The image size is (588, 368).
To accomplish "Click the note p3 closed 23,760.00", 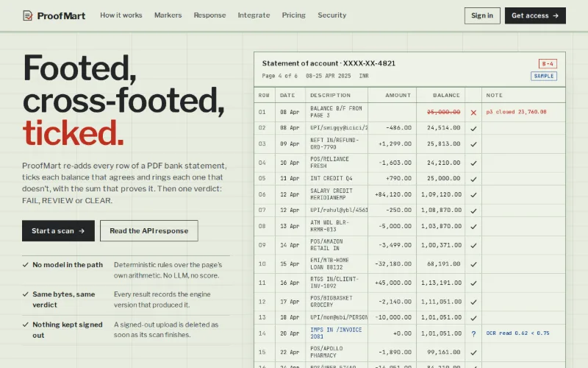I will (x=517, y=112).
